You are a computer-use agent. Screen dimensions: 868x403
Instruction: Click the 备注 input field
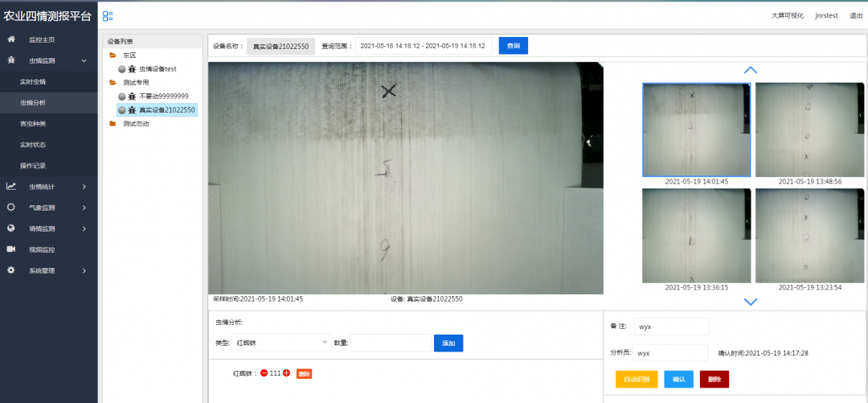tap(671, 327)
